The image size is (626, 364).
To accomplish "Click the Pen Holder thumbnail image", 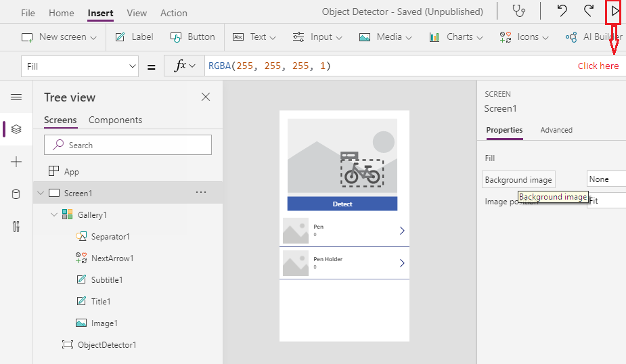I will point(296,263).
